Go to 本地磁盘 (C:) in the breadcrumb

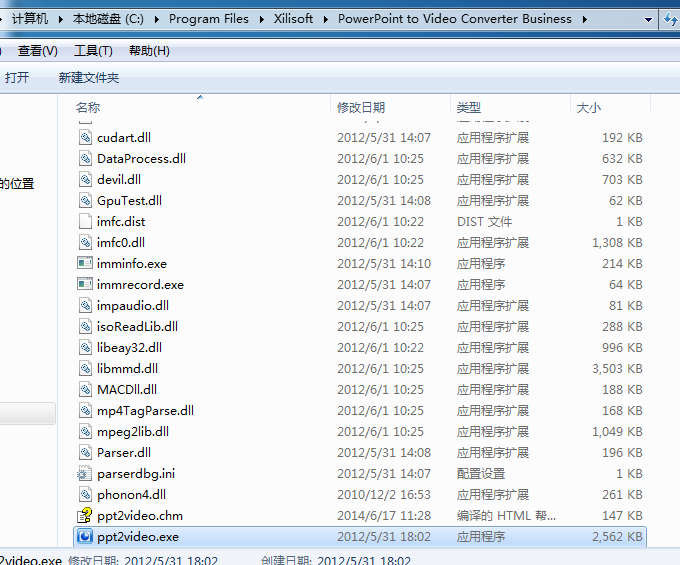pos(108,19)
